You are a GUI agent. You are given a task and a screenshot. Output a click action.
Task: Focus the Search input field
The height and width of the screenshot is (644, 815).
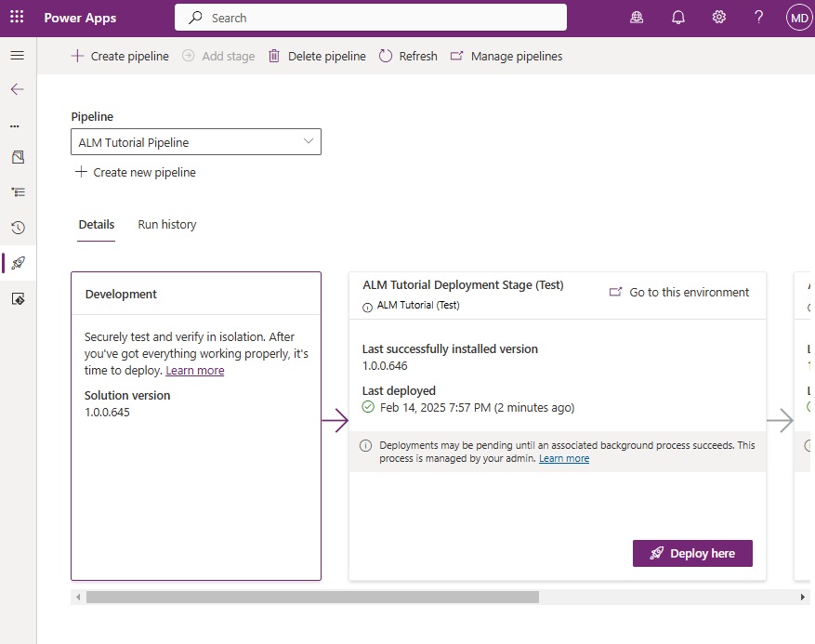tap(371, 18)
